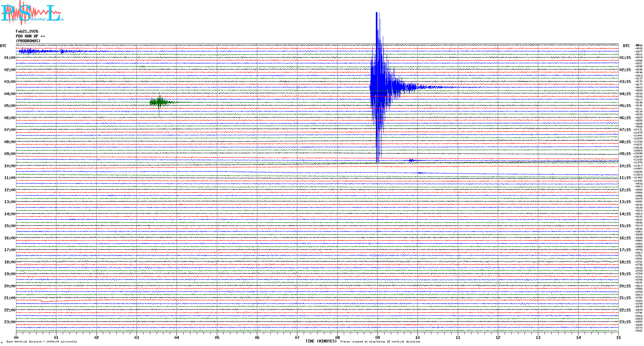
Task: Click the vertical division microvolts note
Action: pos(42,342)
